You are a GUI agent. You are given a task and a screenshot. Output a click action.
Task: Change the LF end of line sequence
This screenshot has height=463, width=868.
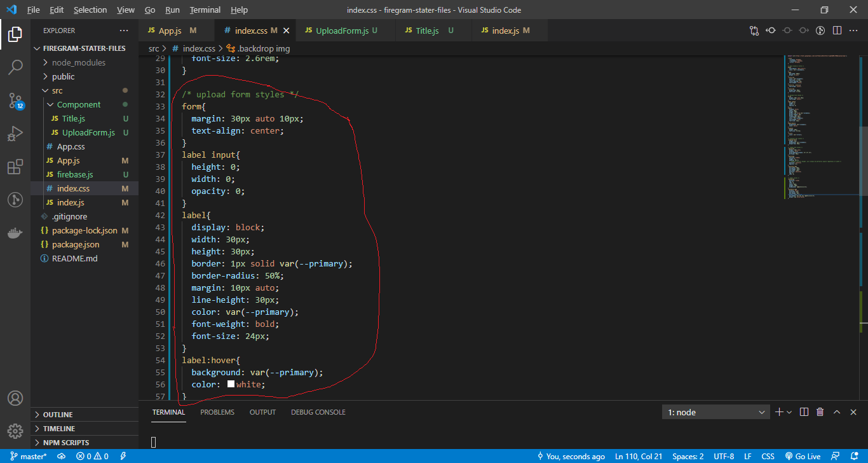[748, 456]
